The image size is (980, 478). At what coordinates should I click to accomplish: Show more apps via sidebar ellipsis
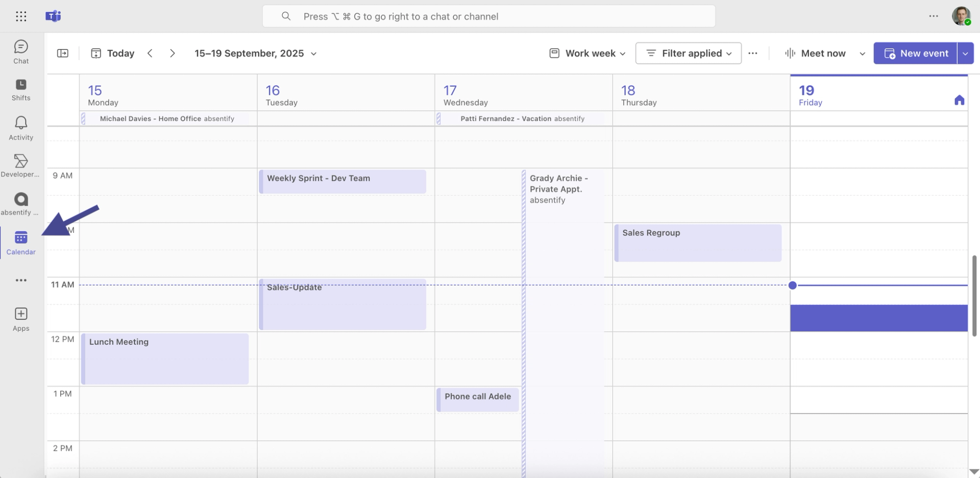coord(21,280)
